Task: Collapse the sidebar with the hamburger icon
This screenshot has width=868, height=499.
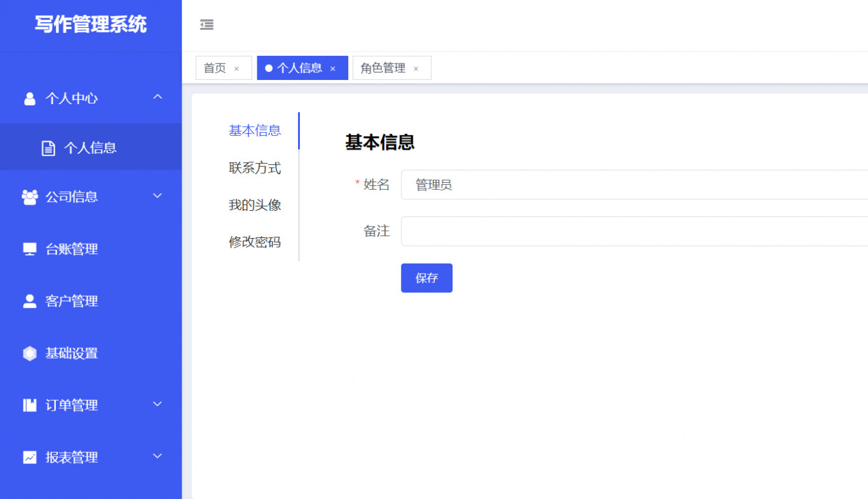Action: click(x=207, y=25)
